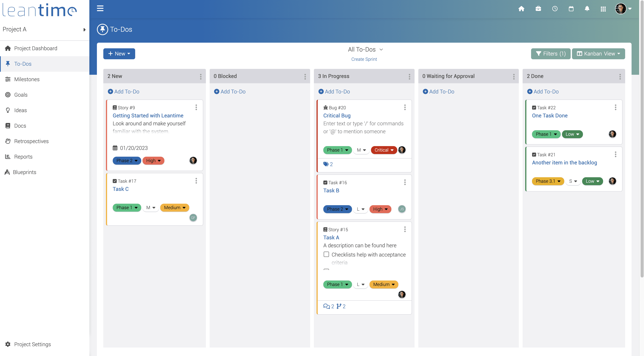
Task: Check the acceptance criteria checkbox in Task A
Action: coord(326,254)
